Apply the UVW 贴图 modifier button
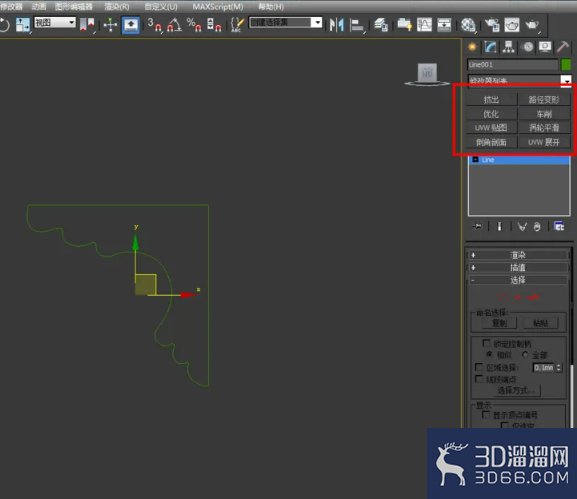The image size is (577, 499). 491,128
